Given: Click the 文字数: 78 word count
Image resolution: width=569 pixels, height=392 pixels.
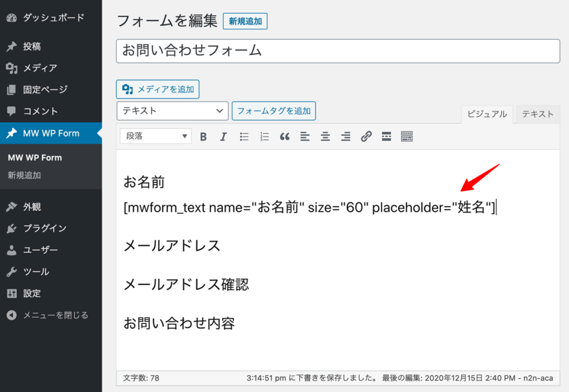Looking at the screenshot, I should pyautogui.click(x=141, y=378).
